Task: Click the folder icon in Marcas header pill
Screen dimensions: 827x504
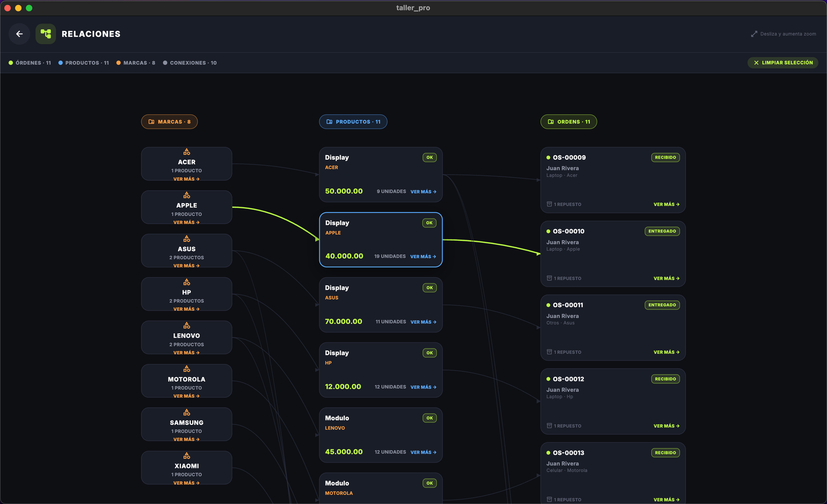Action: tap(151, 122)
